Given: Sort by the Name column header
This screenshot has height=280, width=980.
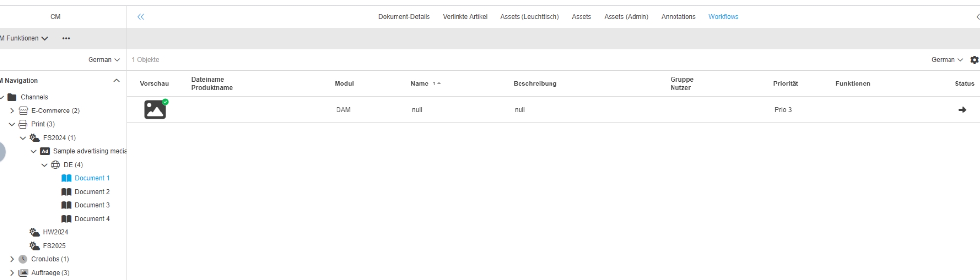Looking at the screenshot, I should point(419,84).
